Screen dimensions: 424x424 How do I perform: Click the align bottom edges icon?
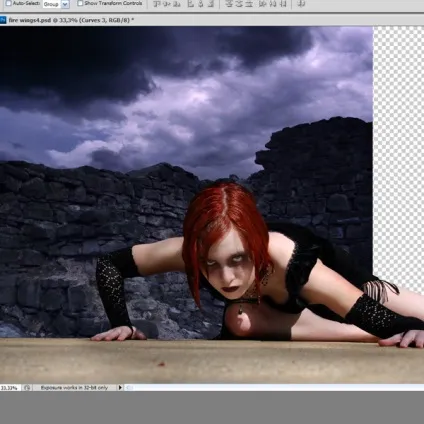coord(177,4)
